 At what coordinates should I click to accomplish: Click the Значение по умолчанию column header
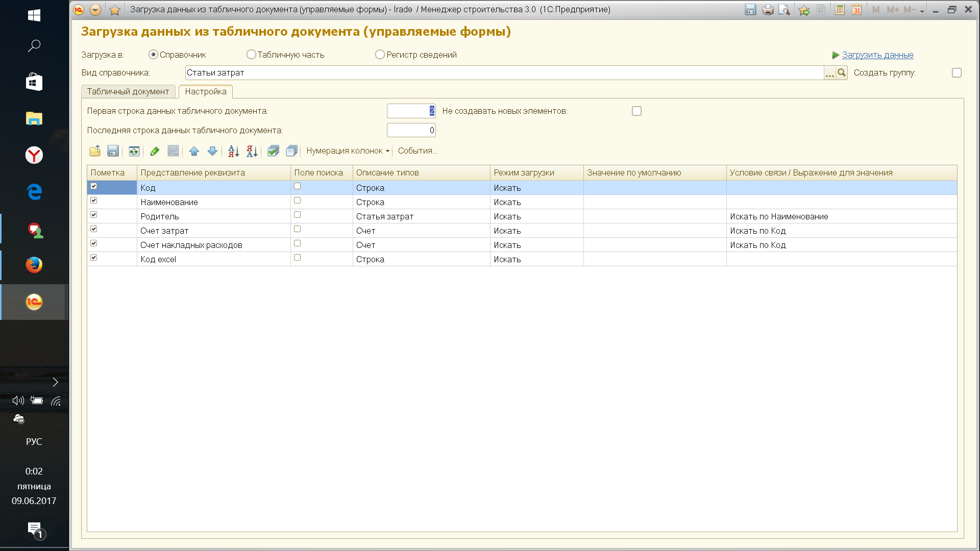pos(655,172)
